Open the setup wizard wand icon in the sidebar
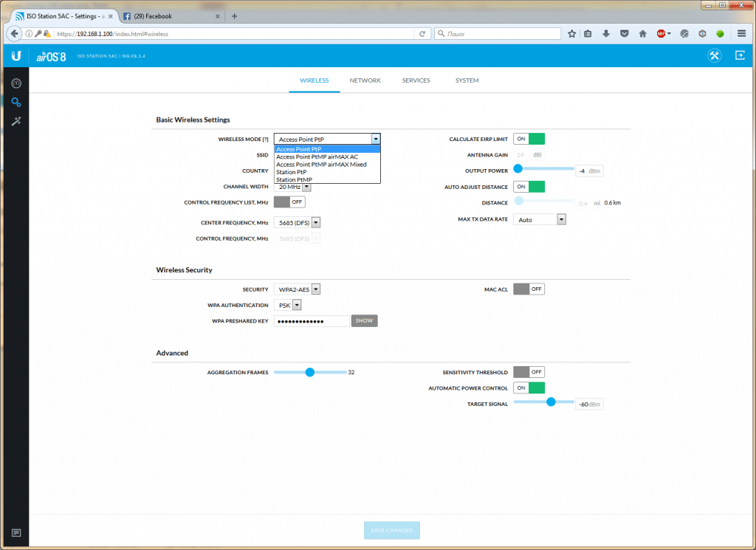Screen dimensions: 756x550 16,121
